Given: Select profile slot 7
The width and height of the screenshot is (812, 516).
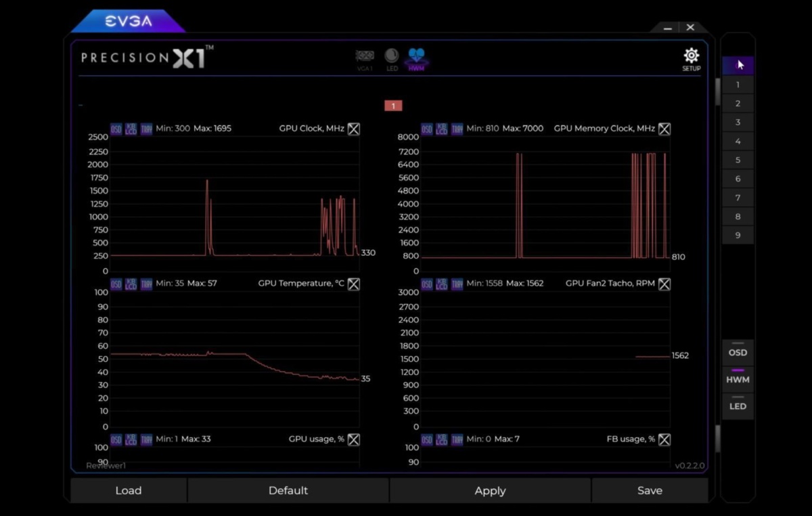Looking at the screenshot, I should click(738, 198).
